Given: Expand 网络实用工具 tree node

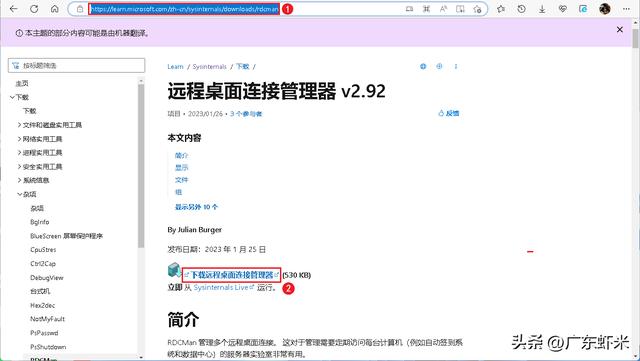Looking at the screenshot, I should point(19,139).
